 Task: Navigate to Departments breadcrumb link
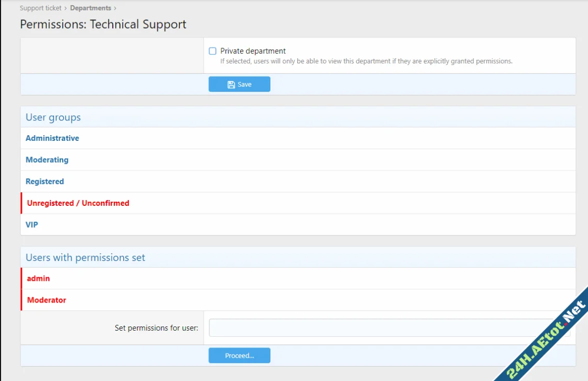[x=90, y=8]
